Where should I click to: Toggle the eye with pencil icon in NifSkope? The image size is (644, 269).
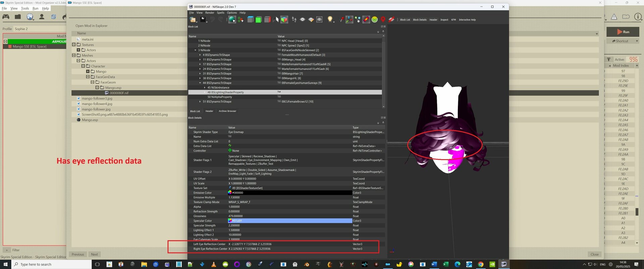(x=311, y=20)
